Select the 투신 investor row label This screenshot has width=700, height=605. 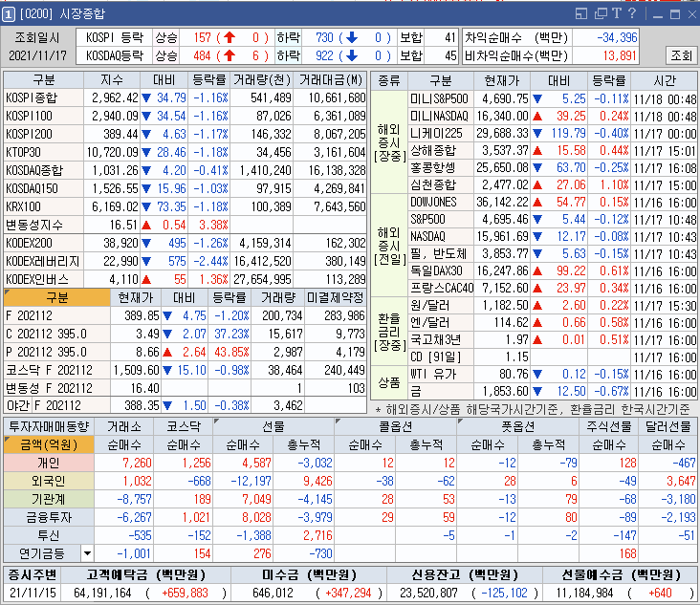pyautogui.click(x=49, y=535)
